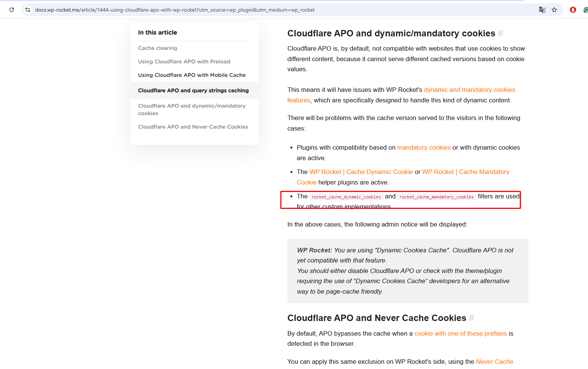Click anchor # beside dynamic/mandatory cookies heading

coord(500,33)
